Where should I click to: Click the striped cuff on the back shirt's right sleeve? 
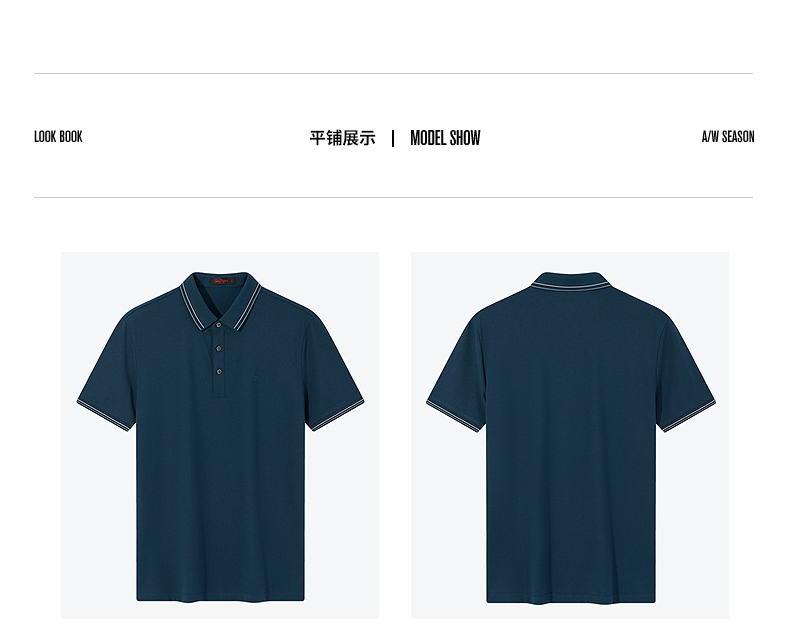coord(689,416)
